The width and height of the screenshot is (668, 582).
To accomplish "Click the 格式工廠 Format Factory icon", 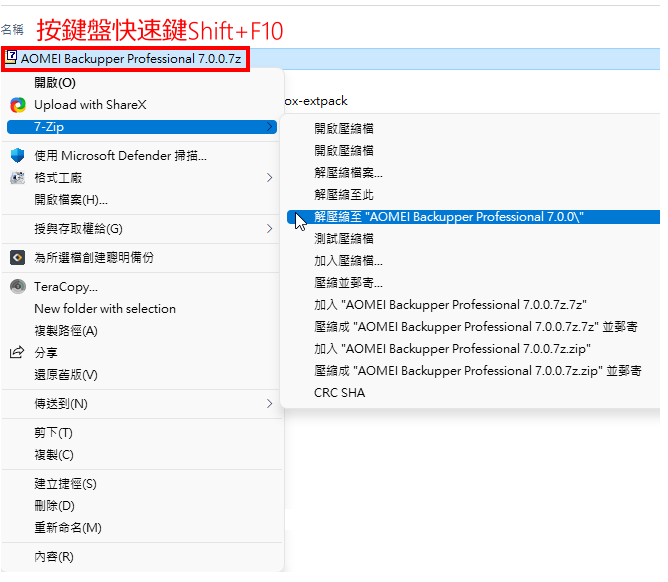I will (17, 178).
